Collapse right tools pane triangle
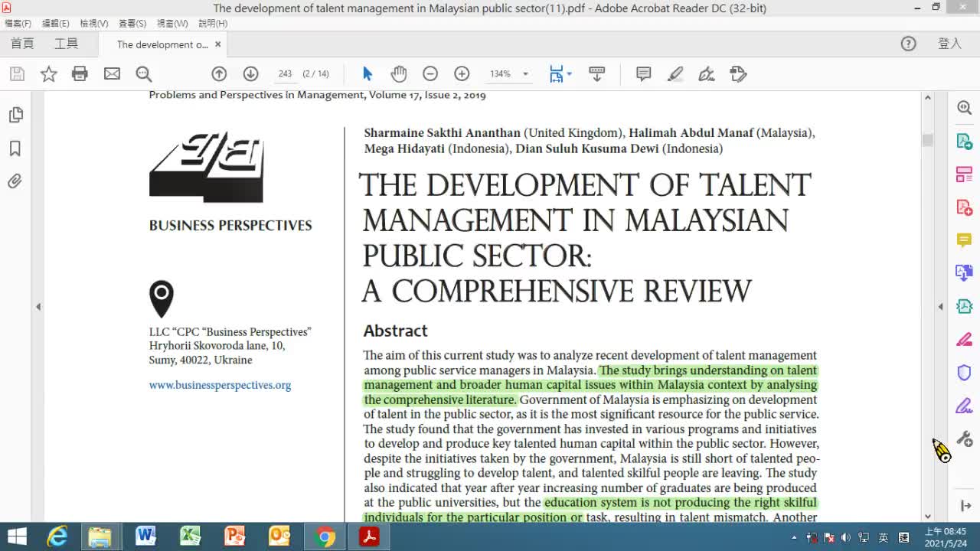 (x=940, y=307)
